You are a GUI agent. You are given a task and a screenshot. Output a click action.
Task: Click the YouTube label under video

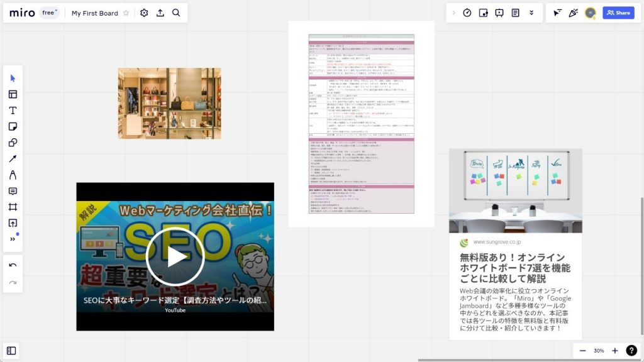point(175,310)
